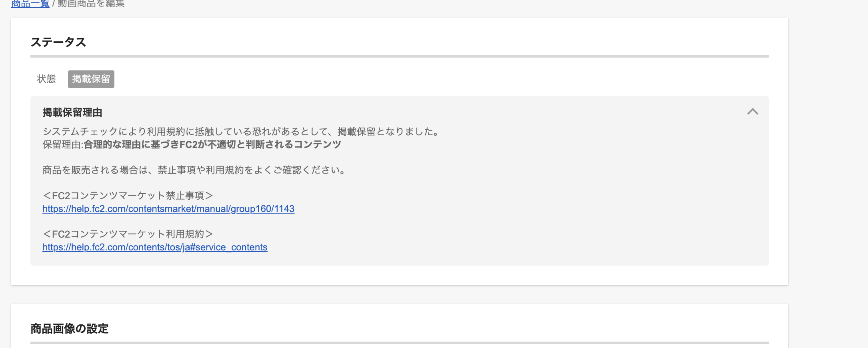Click the bold 合理的な理由 reason text
868x348 pixels.
pos(212,144)
